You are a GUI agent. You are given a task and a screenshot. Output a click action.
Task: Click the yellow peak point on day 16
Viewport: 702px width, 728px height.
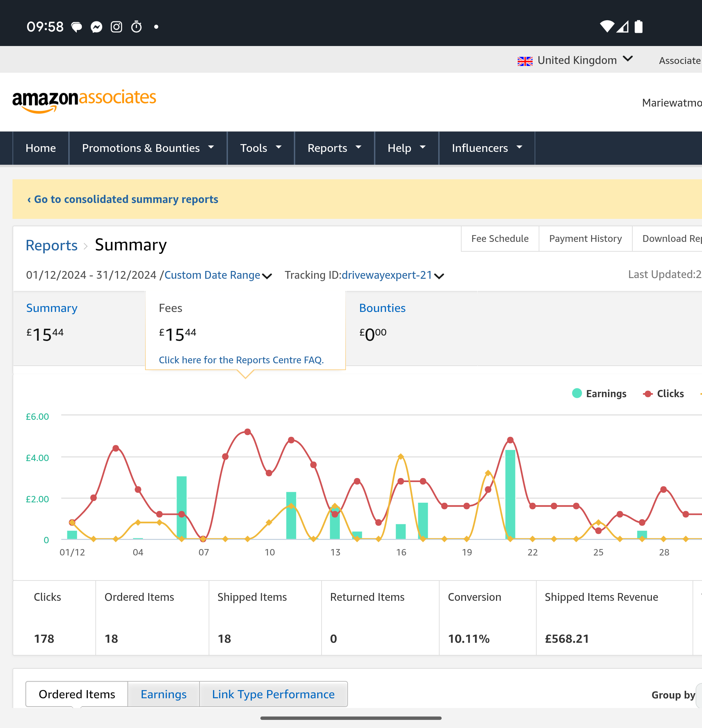(x=401, y=456)
